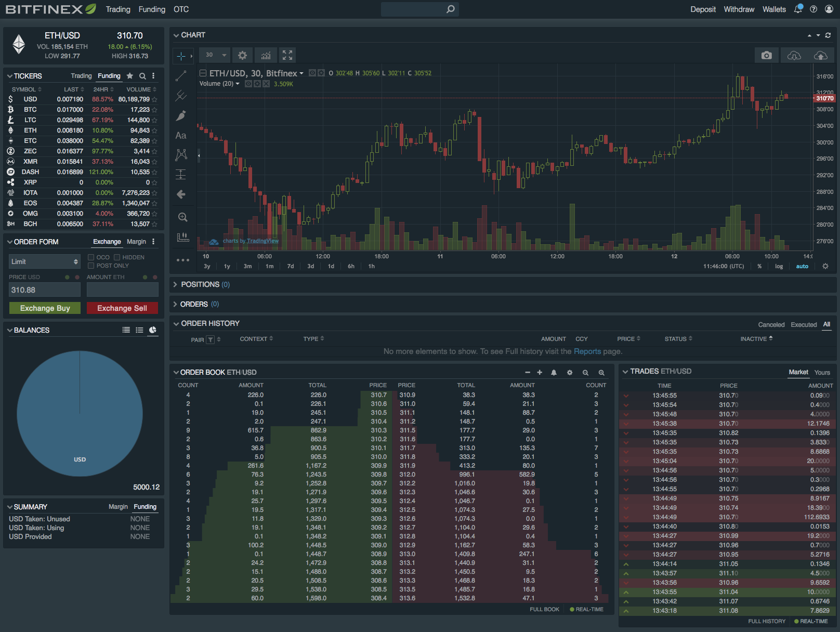
Task: Open the indicators menu in chart toolbar
Action: [x=266, y=55]
